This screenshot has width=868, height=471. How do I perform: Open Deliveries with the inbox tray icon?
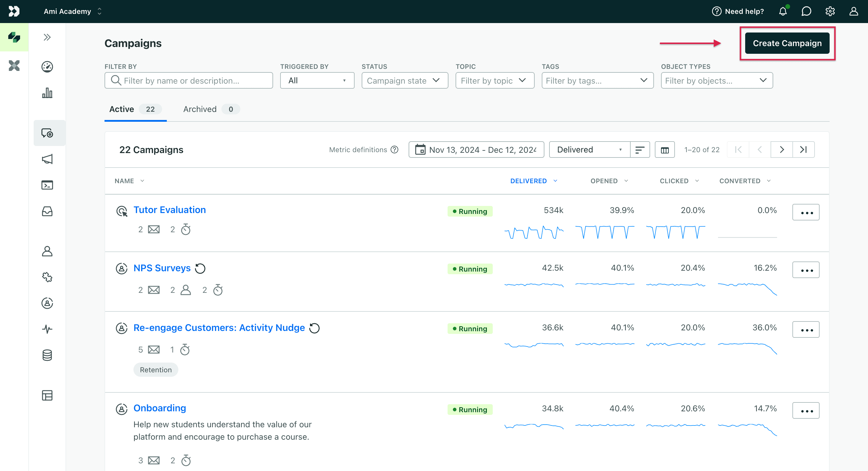click(47, 211)
